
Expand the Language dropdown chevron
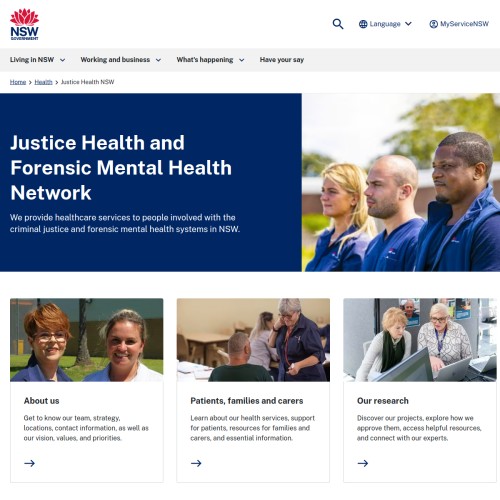[408, 24]
